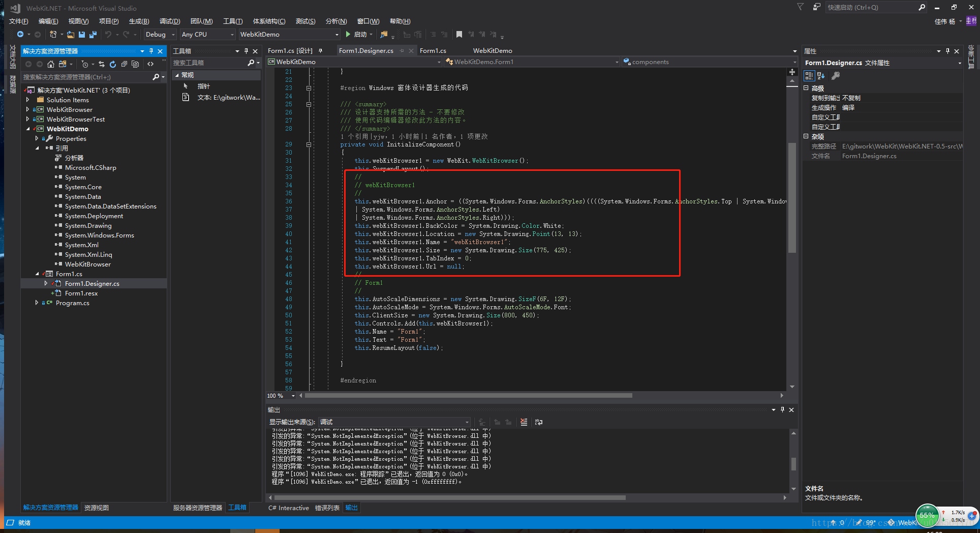Open the 生成(B) menu

click(139, 21)
